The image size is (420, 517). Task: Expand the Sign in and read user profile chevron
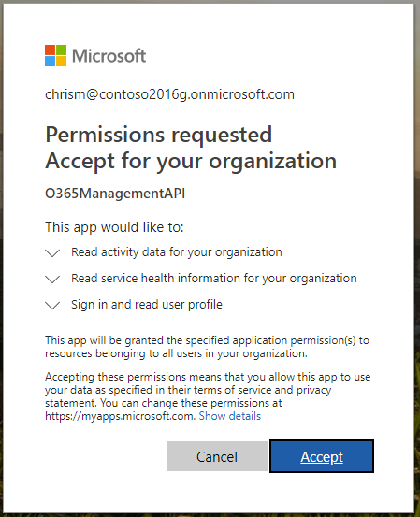pos(52,306)
